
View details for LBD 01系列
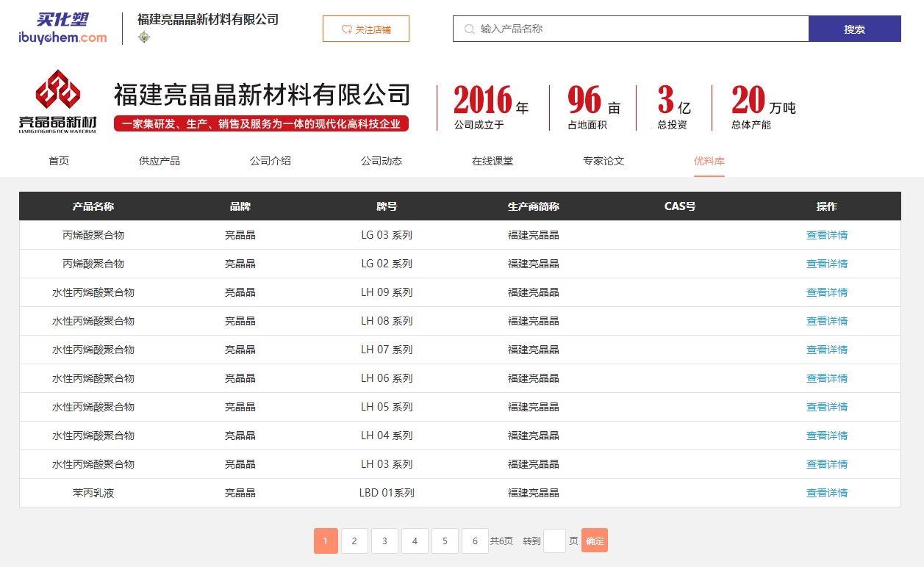pos(827,493)
